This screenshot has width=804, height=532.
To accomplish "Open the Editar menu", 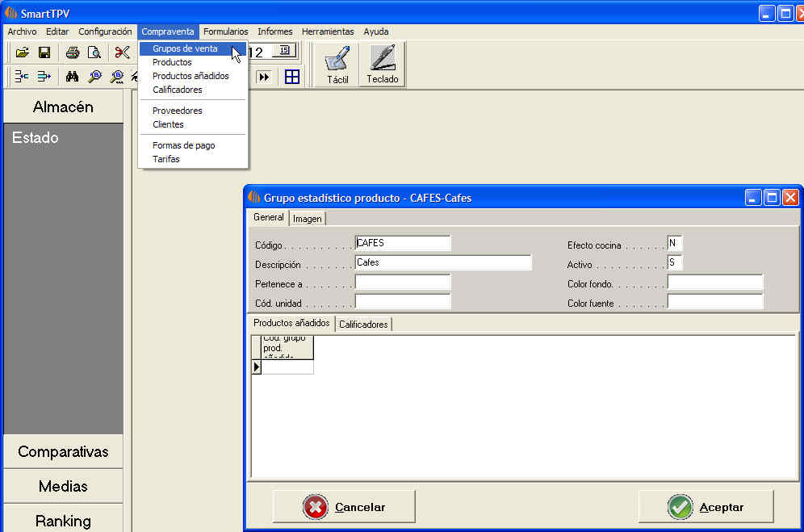I will point(57,31).
